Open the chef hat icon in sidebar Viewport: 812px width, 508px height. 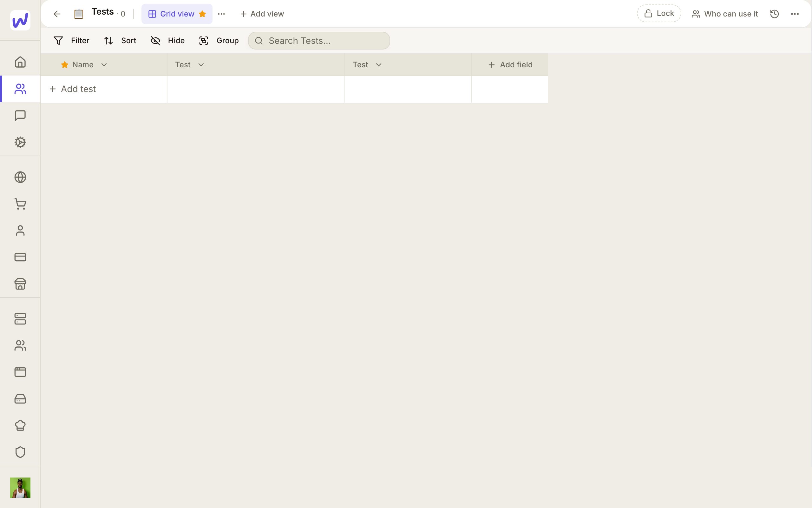(20, 425)
